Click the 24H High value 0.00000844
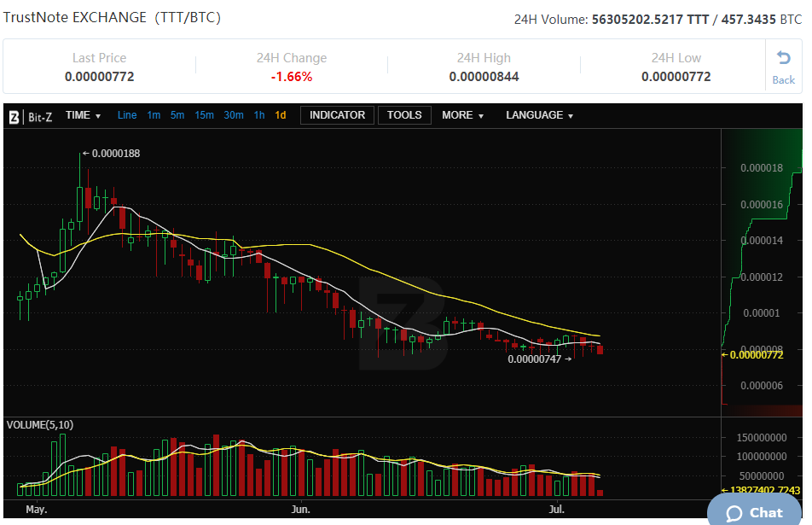 (x=484, y=77)
